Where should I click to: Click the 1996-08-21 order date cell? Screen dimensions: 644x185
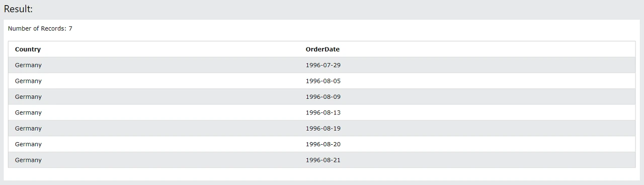(323, 160)
